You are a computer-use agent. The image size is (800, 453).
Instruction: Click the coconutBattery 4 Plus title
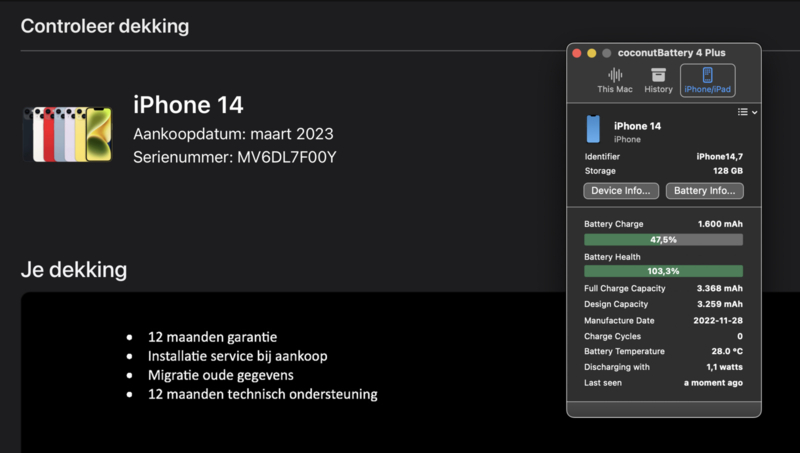[671, 53]
